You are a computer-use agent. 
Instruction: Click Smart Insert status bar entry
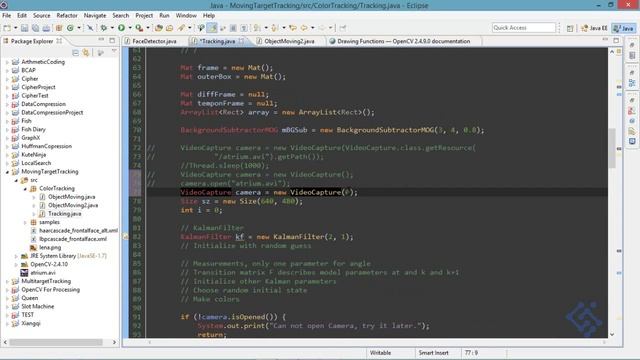coord(433,353)
